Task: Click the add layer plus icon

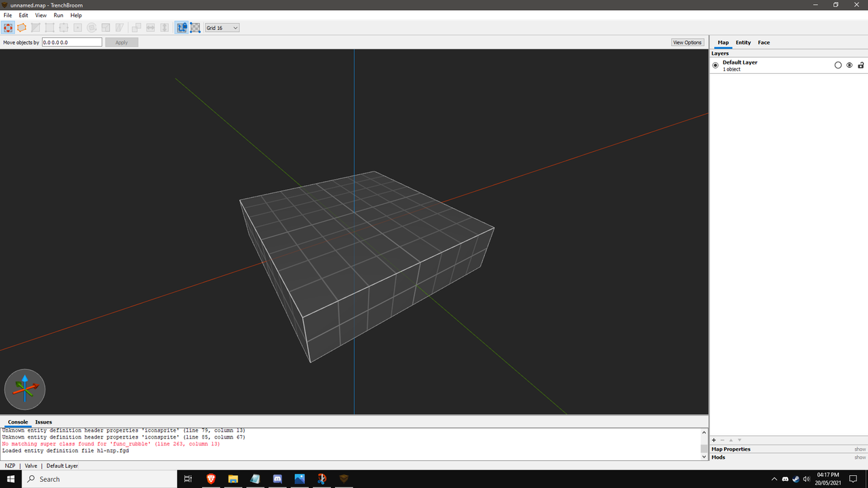Action: [713, 440]
